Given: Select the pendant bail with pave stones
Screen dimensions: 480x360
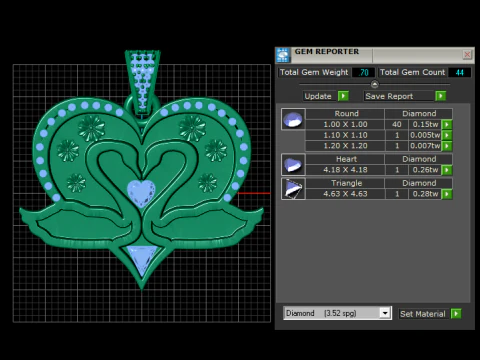Looking at the screenshot, I should coord(143,81).
